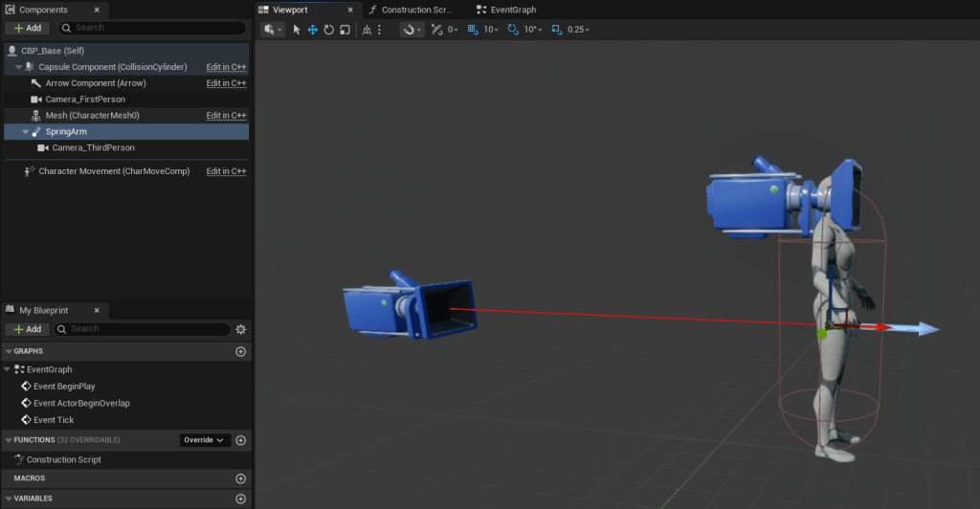Toggle grid snapping for translation
The image size is (980, 509).
tap(472, 30)
